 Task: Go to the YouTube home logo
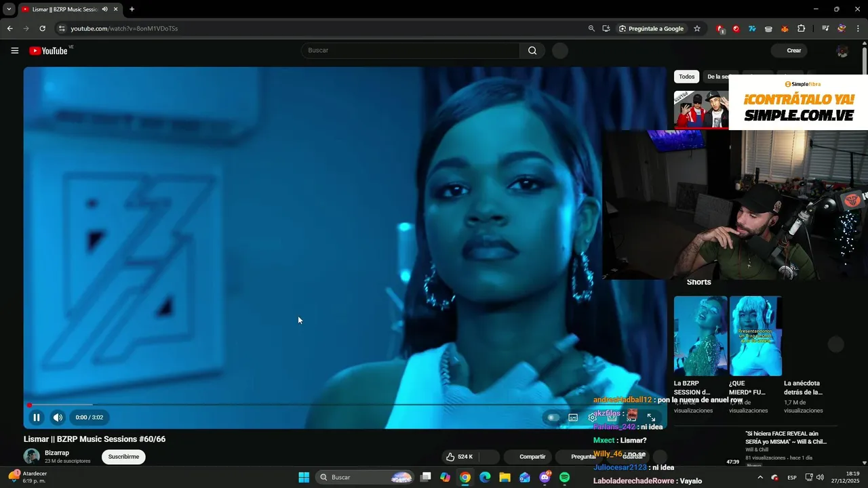[48, 51]
